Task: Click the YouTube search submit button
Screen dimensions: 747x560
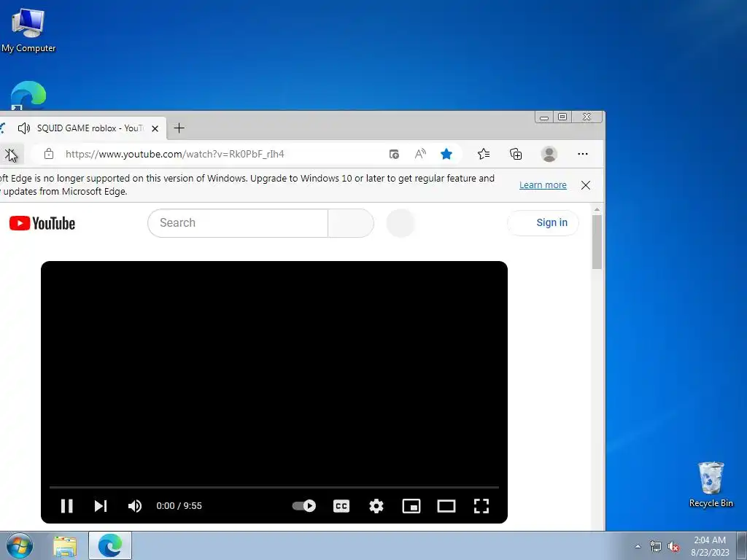Action: 351,223
